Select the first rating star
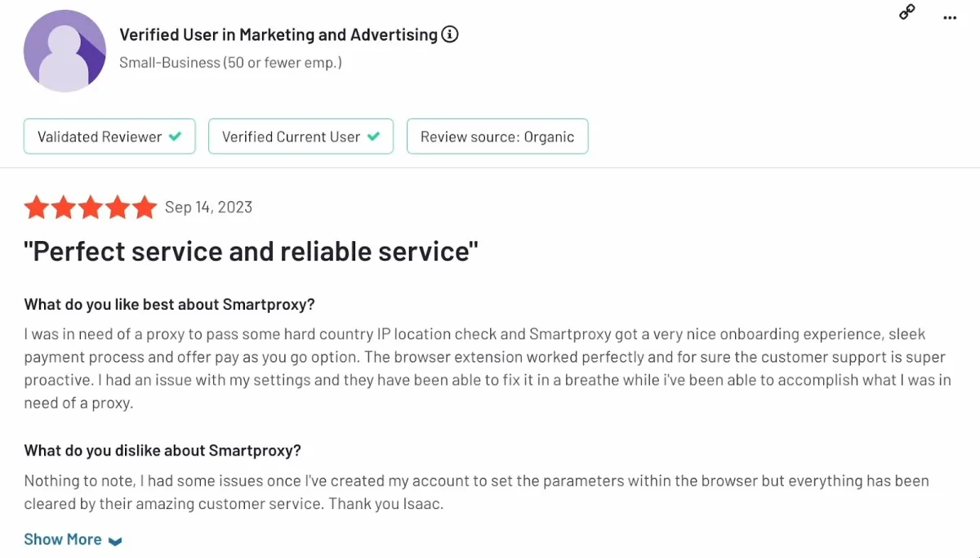This screenshot has height=558, width=980. click(x=37, y=208)
